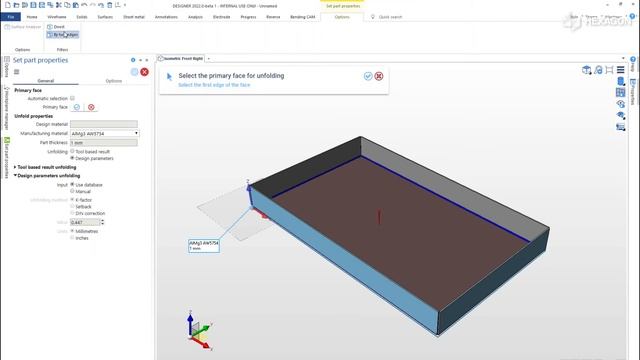Open the Annotations ribbon tab

click(166, 17)
